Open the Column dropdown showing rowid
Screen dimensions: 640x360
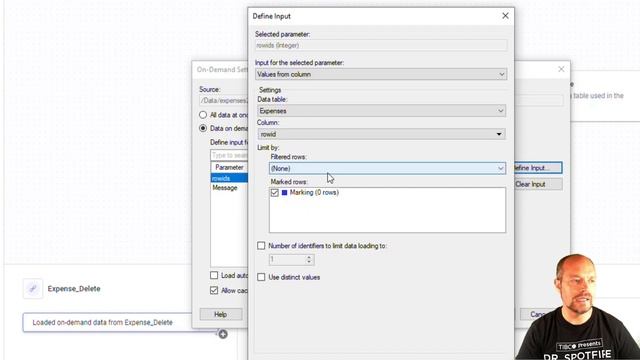pos(381,134)
